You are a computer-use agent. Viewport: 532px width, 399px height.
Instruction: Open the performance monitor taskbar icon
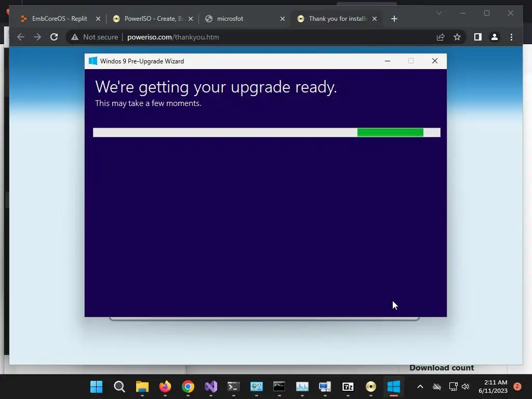(x=302, y=387)
